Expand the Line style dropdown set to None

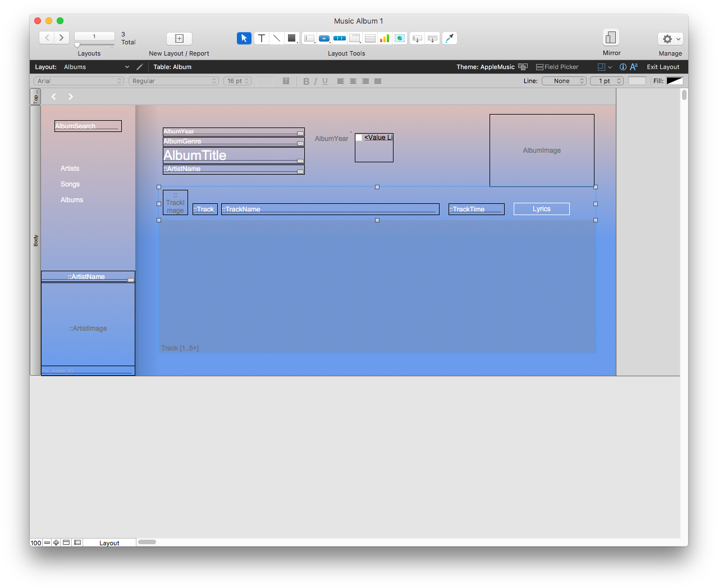tap(564, 81)
